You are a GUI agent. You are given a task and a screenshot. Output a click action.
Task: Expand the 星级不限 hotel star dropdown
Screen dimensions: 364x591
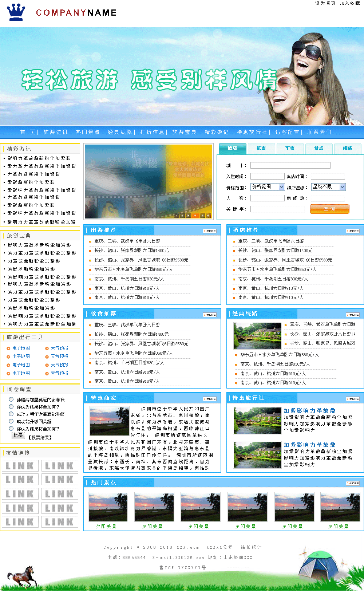point(328,187)
